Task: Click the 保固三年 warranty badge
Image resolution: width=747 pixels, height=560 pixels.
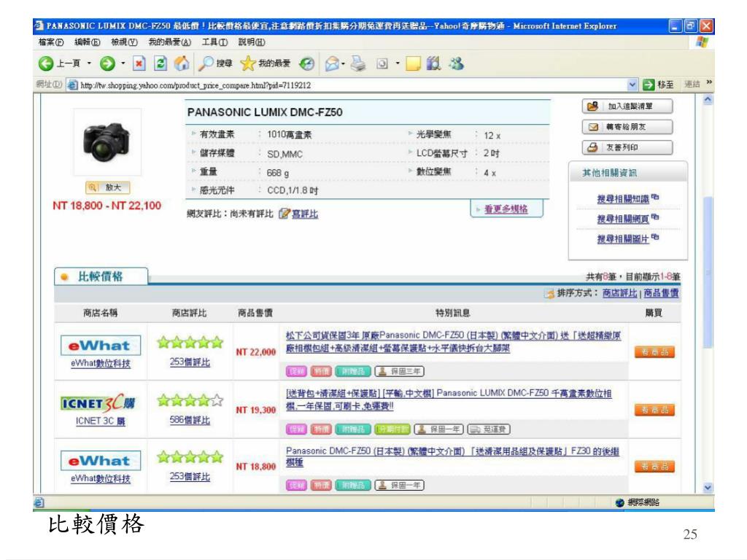Action: tap(399, 371)
